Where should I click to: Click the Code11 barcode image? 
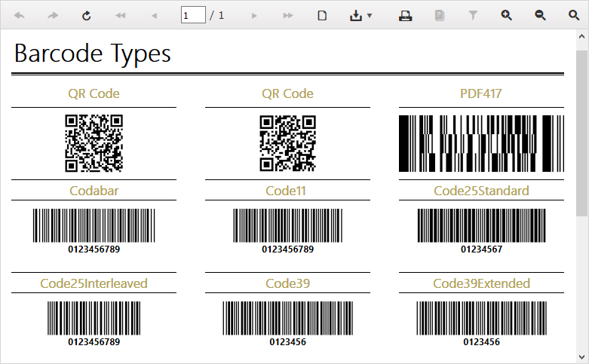coord(288,225)
